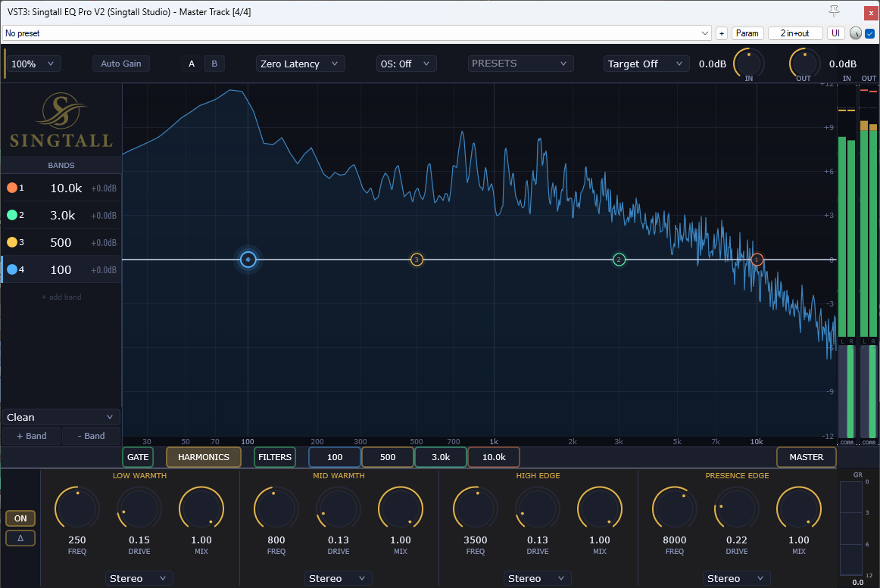Switch to the 500 band tab

pos(388,457)
